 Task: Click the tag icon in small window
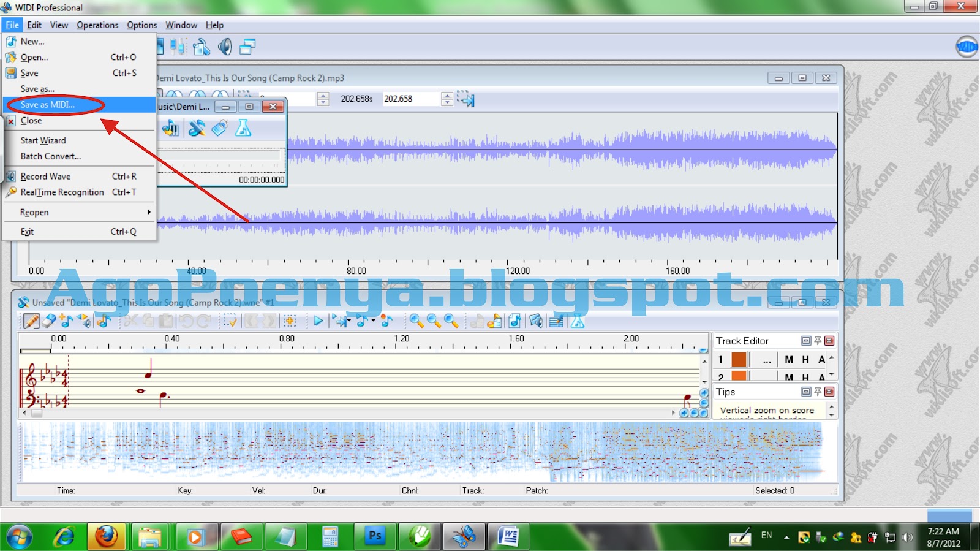220,128
